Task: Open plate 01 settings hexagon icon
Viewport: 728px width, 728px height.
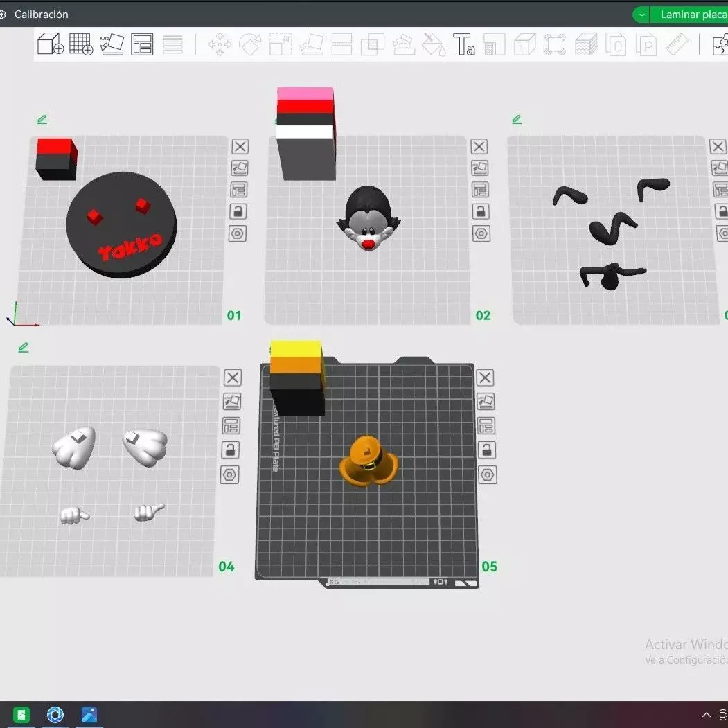Action: (x=238, y=233)
